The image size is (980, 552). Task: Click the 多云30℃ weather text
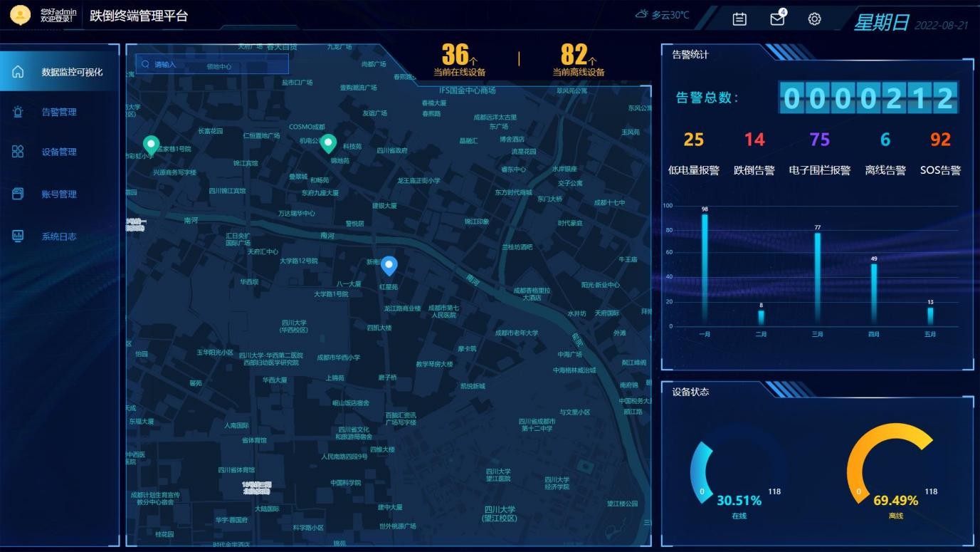click(x=670, y=15)
